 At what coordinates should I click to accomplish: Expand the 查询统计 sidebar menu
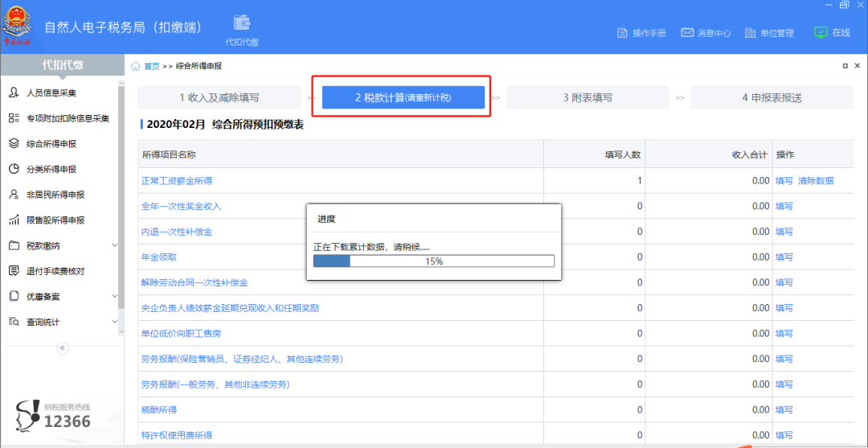point(114,323)
